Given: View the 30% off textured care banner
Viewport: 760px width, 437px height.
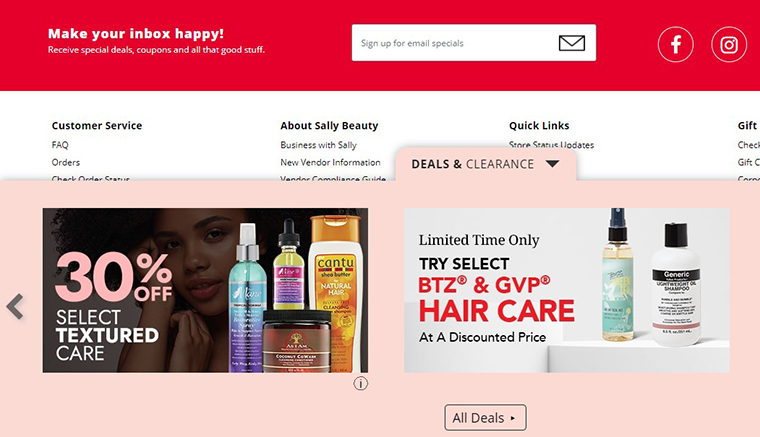Looking at the screenshot, I should 205,290.
